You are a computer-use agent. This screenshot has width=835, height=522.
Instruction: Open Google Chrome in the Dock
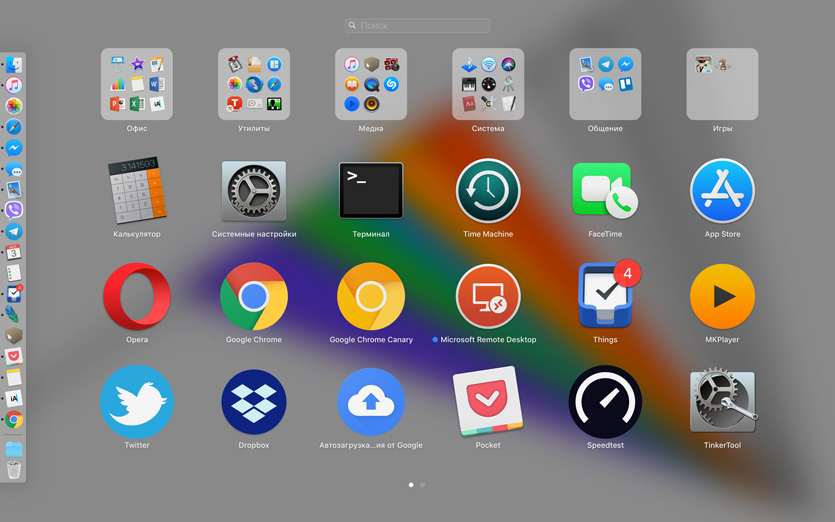[14, 420]
